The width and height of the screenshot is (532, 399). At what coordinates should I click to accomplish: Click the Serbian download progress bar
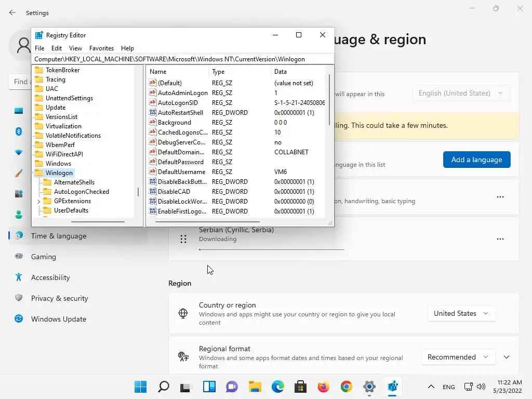(271, 249)
